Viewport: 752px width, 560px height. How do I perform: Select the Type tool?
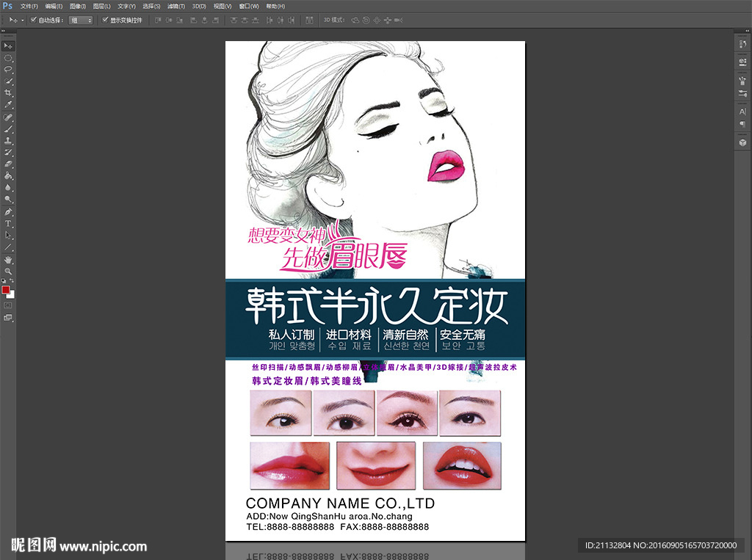(x=8, y=224)
